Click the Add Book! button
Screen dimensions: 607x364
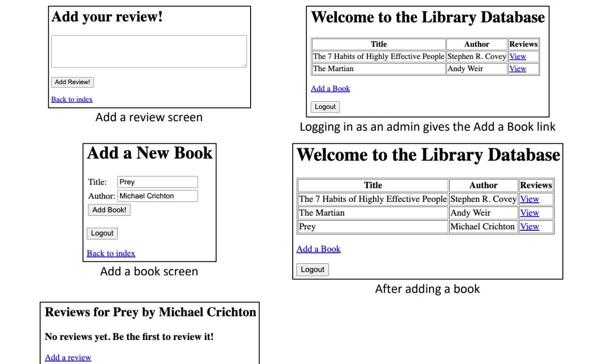click(109, 209)
